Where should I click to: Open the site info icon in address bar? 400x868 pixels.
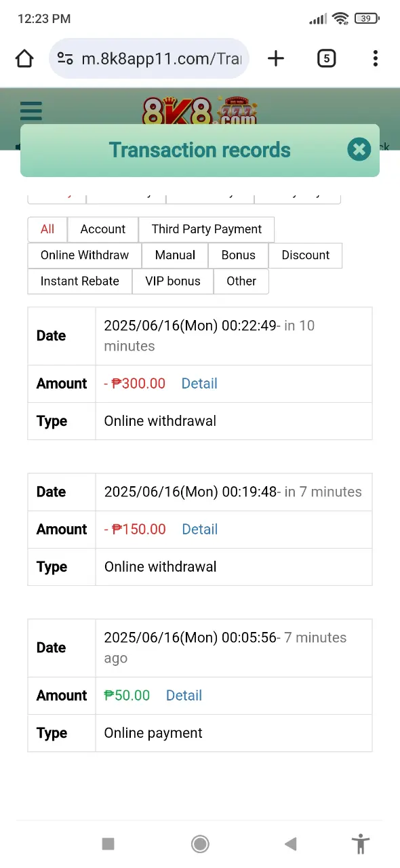65,59
